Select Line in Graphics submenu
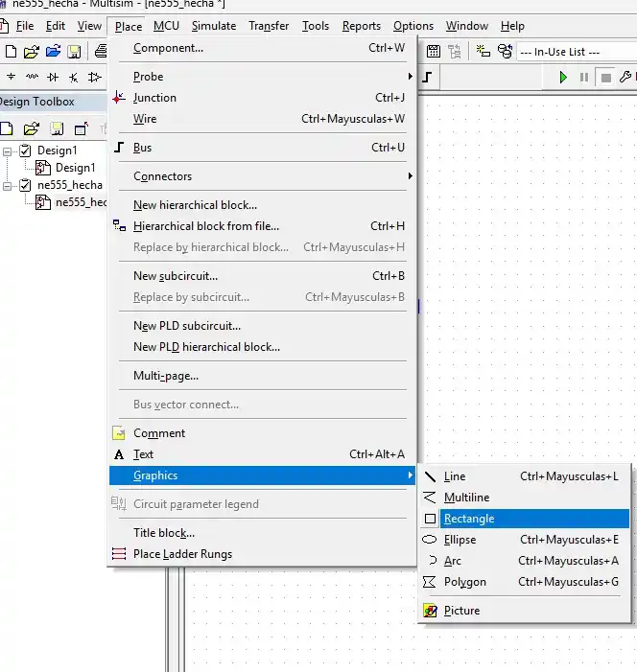 pyautogui.click(x=524, y=476)
